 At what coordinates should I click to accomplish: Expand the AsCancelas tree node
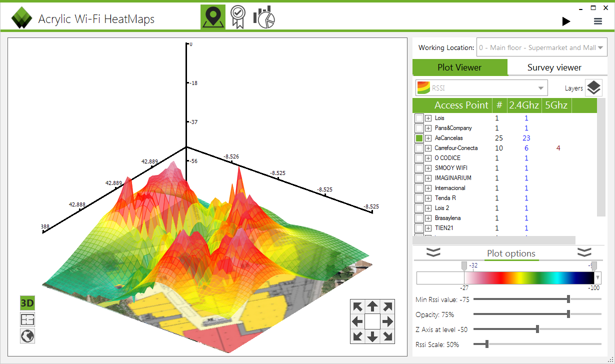pos(428,138)
